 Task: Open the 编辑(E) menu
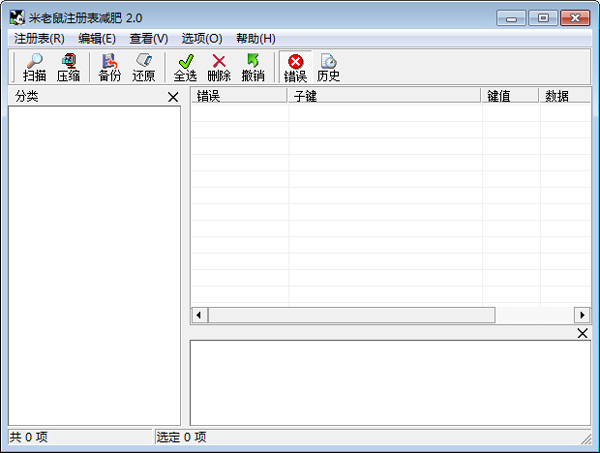[x=97, y=39]
